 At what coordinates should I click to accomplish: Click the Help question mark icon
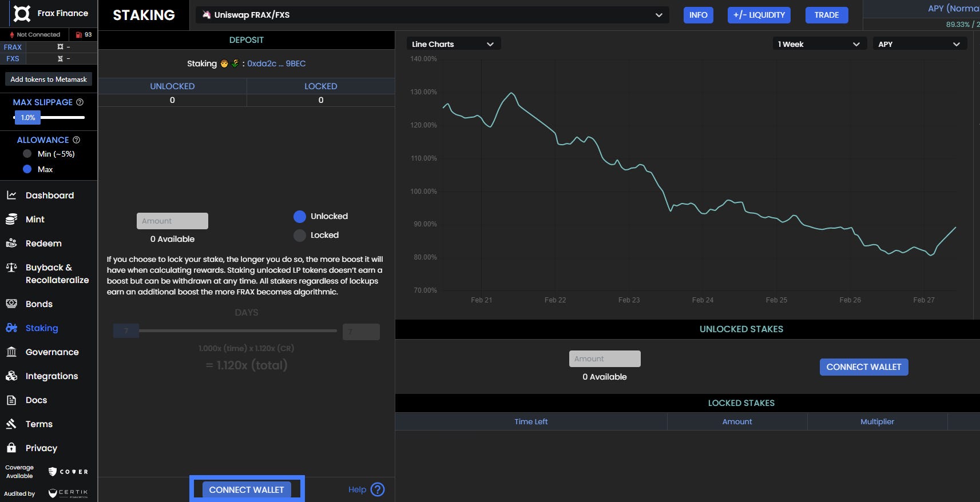[x=378, y=489]
